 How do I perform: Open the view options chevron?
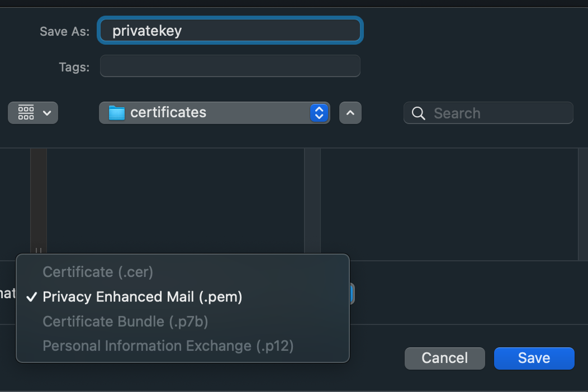(47, 113)
